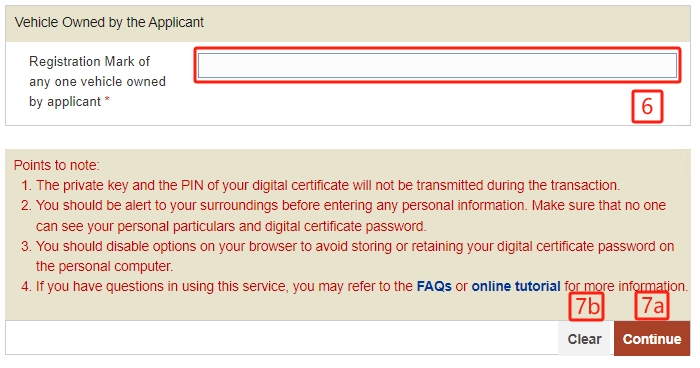Click the red annotation marker 6
This screenshot has height=368, width=700.
647,106
